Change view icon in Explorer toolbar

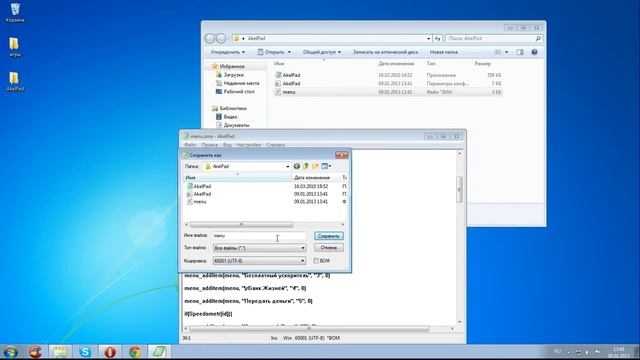pyautogui.click(x=498, y=52)
